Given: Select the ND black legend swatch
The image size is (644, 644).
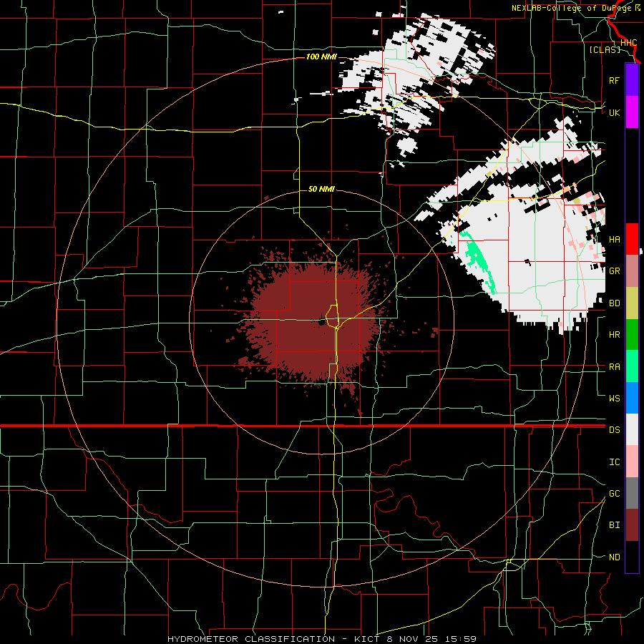Looking at the screenshot, I should [x=632, y=557].
